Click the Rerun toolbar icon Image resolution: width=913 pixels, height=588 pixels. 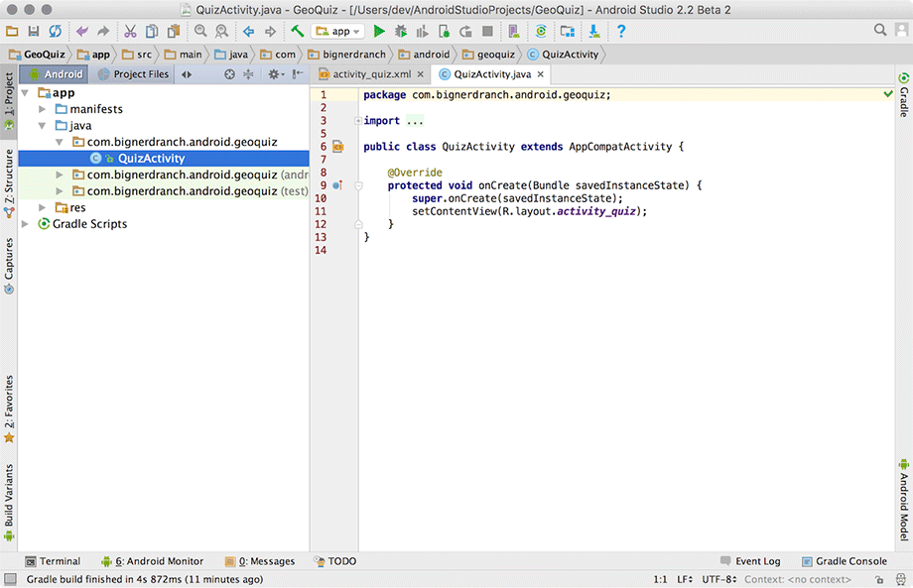click(x=465, y=31)
